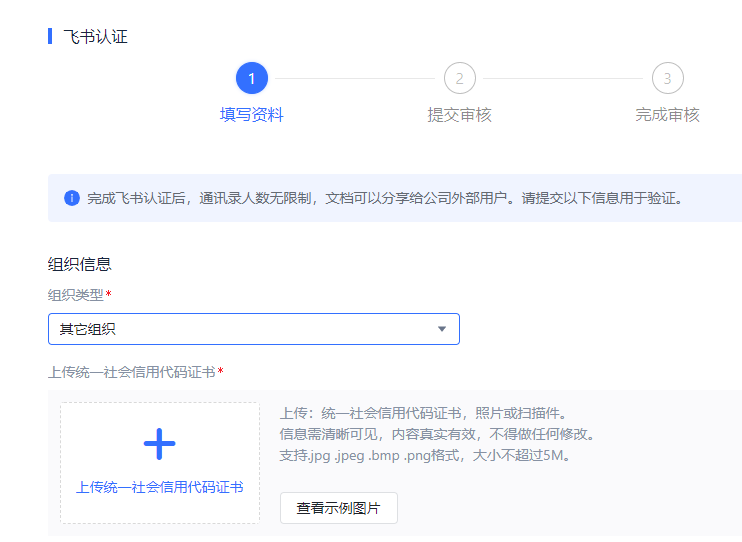742x542 pixels.
Task: Click the 填写资料 step label
Action: pos(252,115)
